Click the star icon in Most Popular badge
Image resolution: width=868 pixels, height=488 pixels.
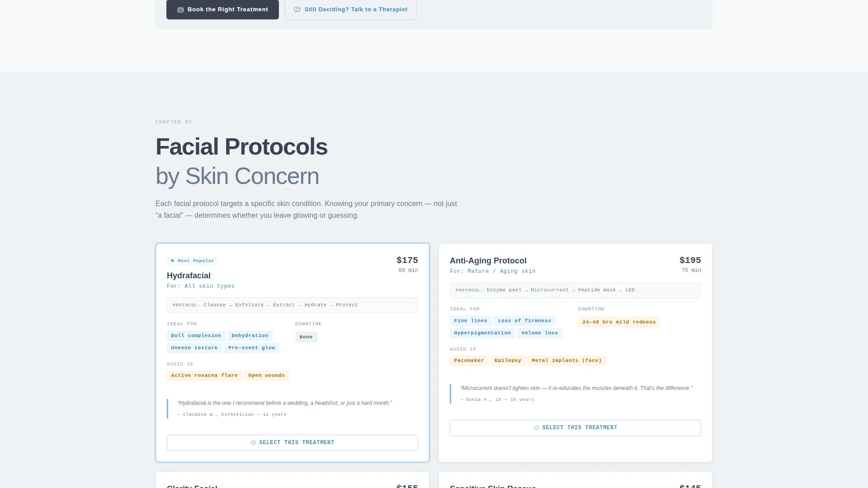172,261
